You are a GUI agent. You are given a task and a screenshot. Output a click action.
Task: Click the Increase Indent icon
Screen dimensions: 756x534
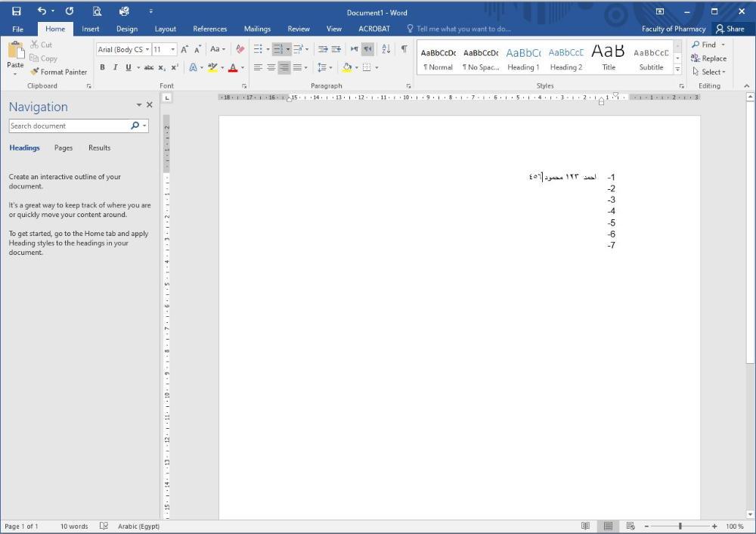click(x=336, y=49)
